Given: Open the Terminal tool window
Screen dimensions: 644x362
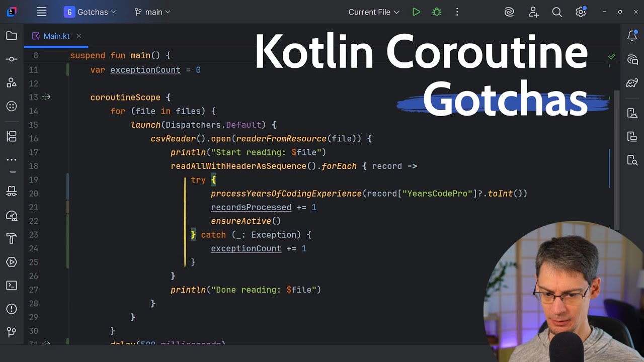Looking at the screenshot, I should 11,286.
